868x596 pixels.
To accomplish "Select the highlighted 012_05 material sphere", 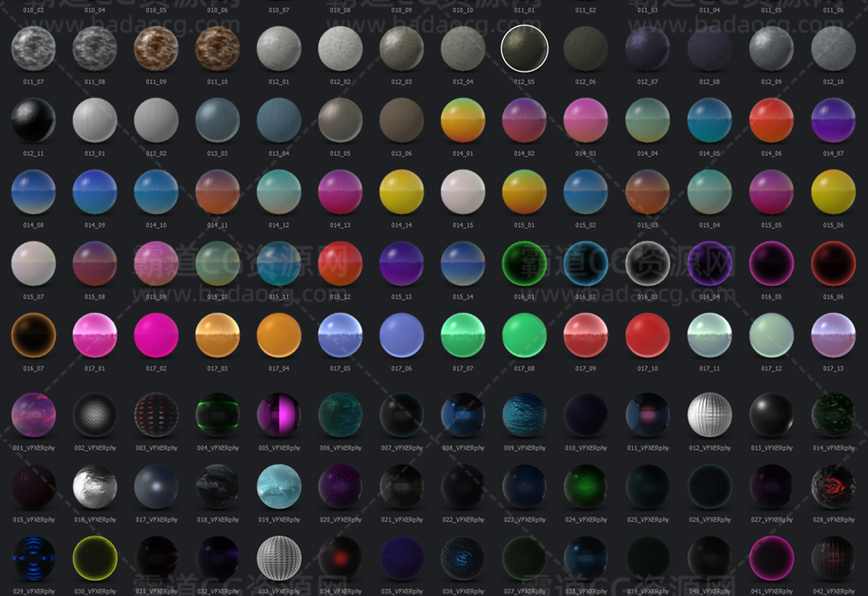I will [524, 48].
